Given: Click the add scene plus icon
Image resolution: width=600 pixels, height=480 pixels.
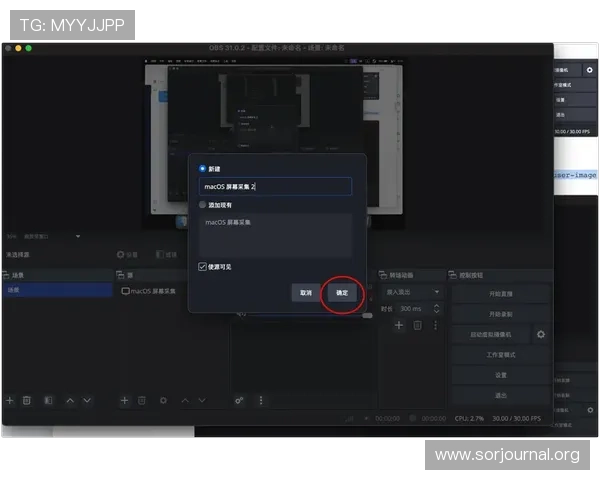Looking at the screenshot, I should [x=10, y=400].
